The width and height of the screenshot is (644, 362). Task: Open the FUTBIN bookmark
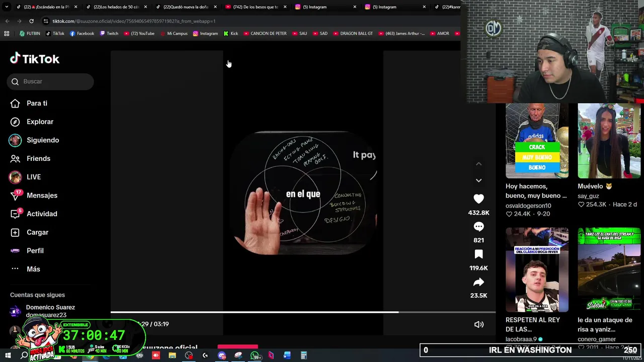(30, 34)
